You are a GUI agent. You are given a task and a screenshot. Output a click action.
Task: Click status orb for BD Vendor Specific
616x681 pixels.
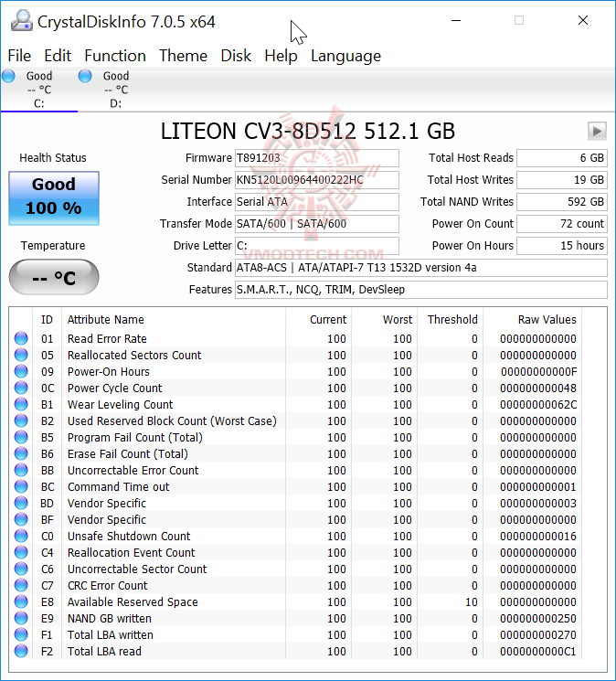(21, 503)
